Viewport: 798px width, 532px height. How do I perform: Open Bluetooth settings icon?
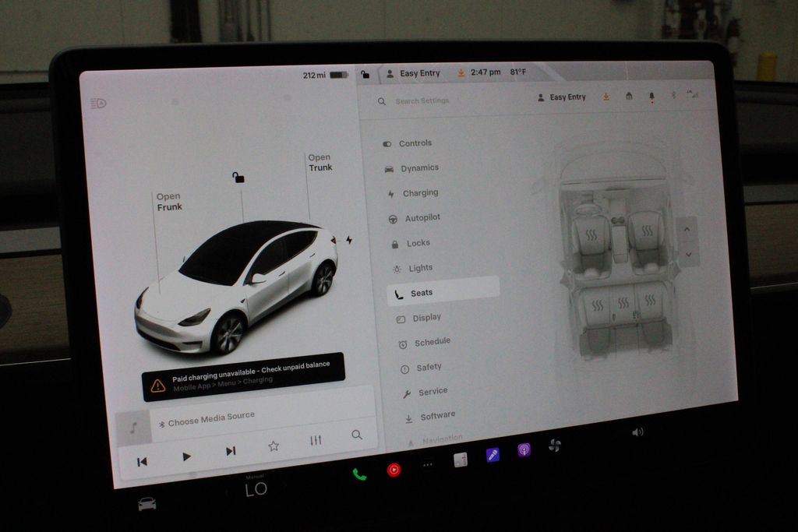click(x=673, y=95)
